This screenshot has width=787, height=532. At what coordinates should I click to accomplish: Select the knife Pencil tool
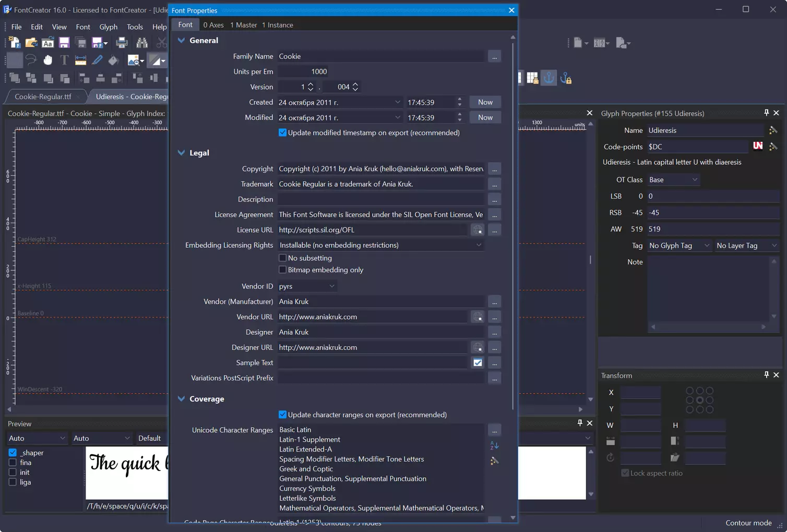[x=97, y=60]
